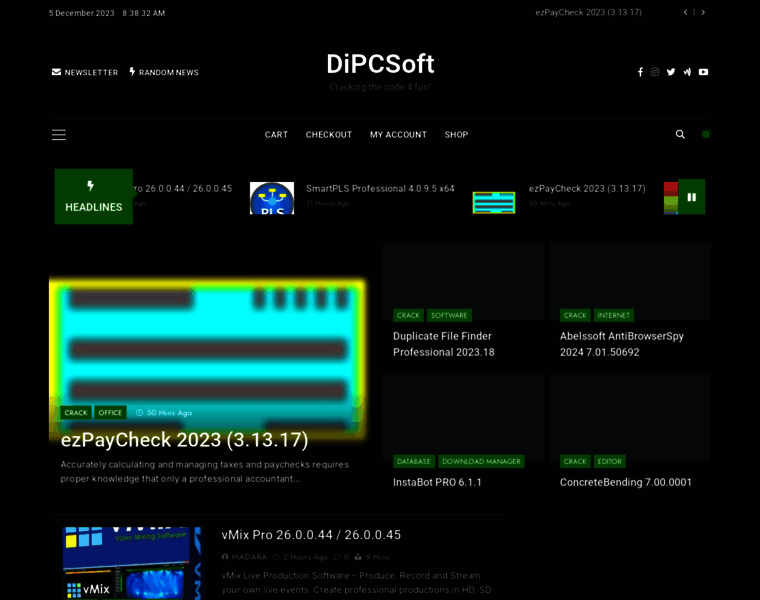This screenshot has width=760, height=600.
Task: Click the comment count on vMix post
Action: (342, 557)
